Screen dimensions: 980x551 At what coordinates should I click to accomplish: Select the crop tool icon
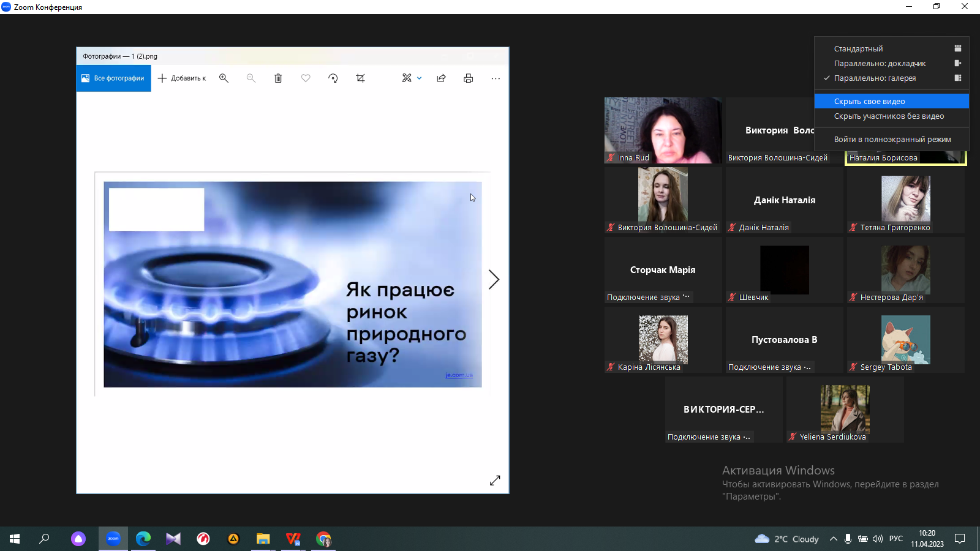[360, 78]
